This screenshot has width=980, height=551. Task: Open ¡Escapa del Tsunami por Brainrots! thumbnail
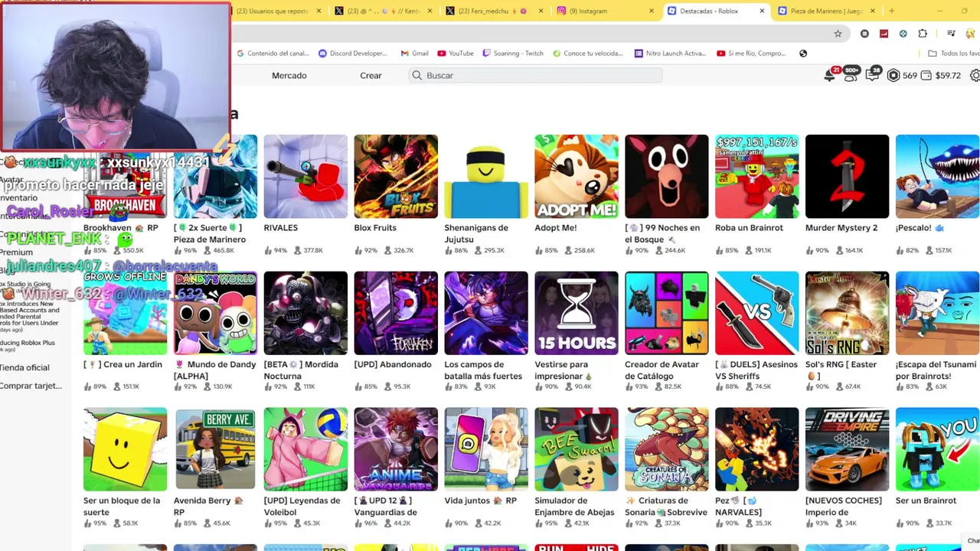(937, 313)
